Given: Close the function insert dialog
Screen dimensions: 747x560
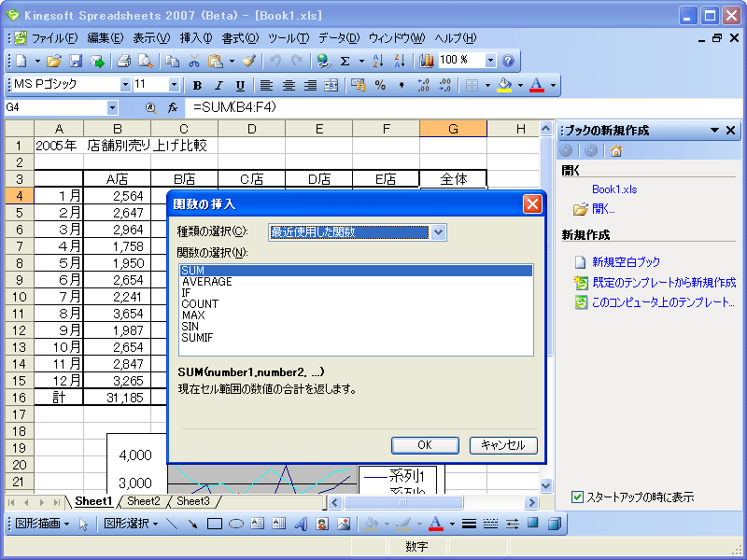Looking at the screenshot, I should click(x=532, y=204).
